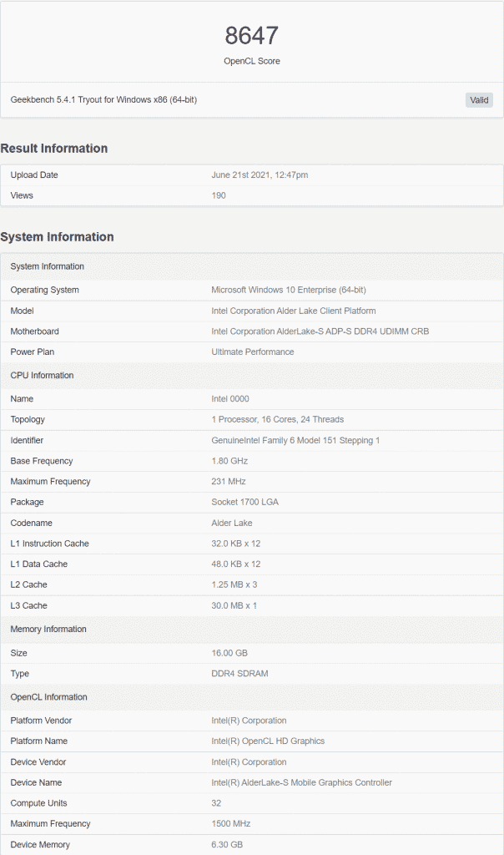Click OpenCL maximum frequency '1500 MHz'
504x855 pixels.
pos(231,824)
